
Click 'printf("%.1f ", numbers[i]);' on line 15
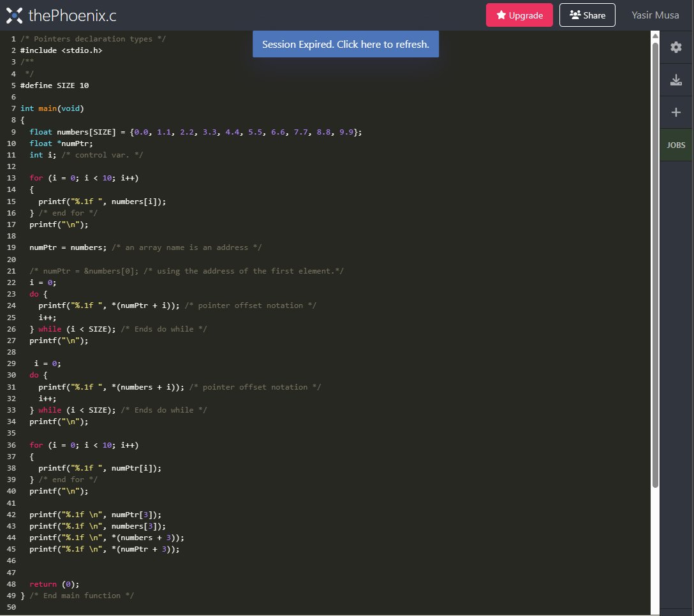coord(102,202)
